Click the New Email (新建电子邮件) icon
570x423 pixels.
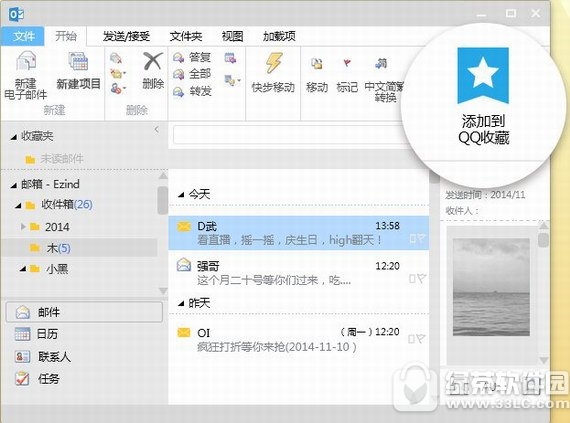(26, 60)
